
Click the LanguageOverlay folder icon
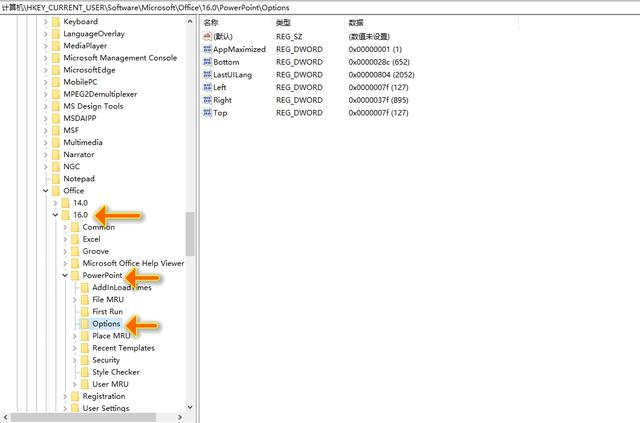[56, 34]
